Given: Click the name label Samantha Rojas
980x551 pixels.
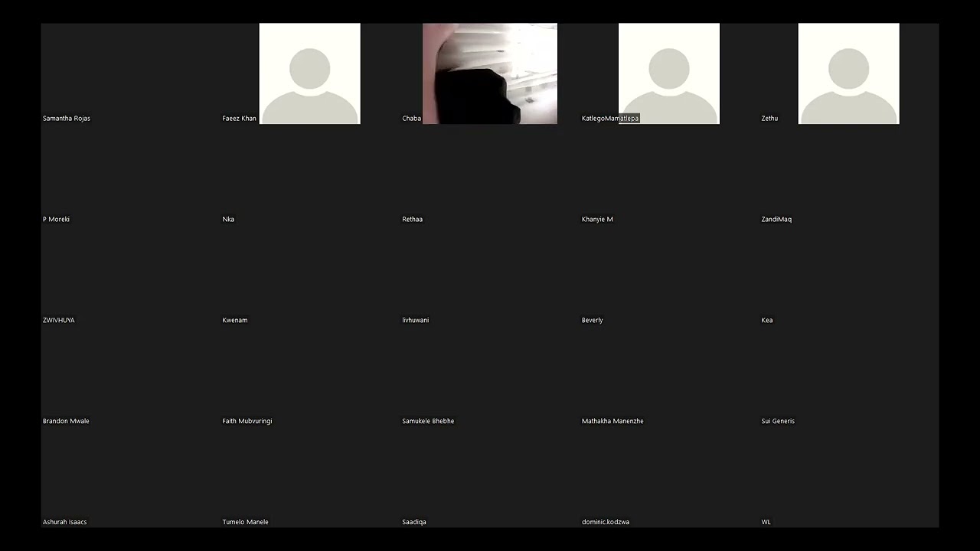Looking at the screenshot, I should click(67, 119).
